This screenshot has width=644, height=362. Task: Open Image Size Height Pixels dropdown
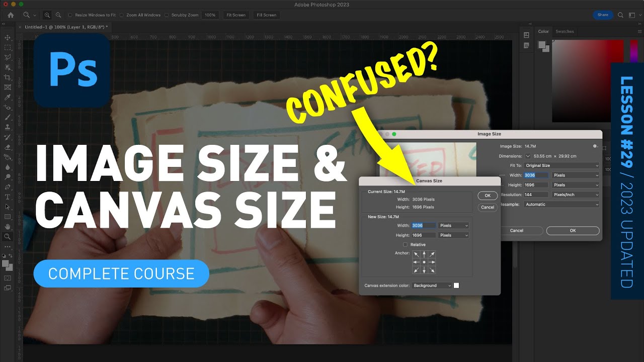(x=576, y=185)
